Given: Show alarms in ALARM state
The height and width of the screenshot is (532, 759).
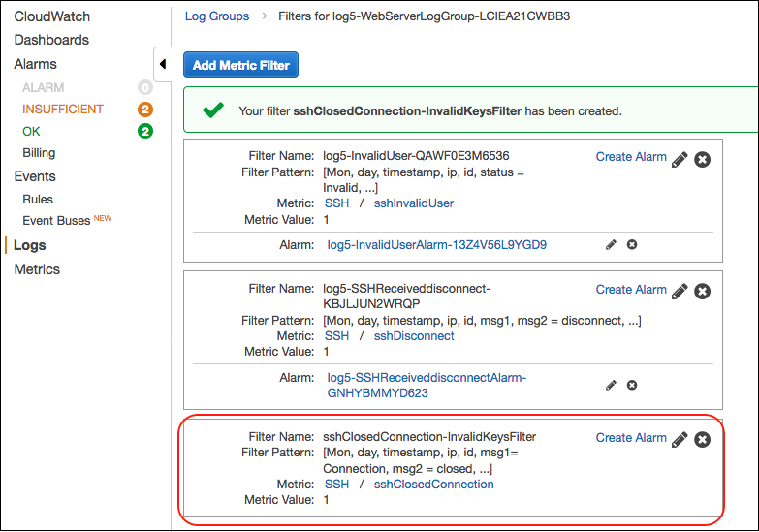Looking at the screenshot, I should click(x=43, y=87).
